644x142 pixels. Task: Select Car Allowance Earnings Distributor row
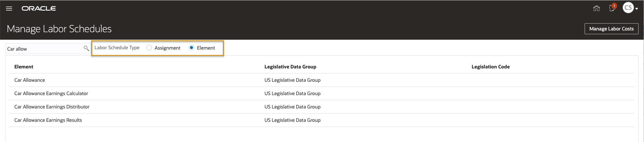tap(52, 107)
